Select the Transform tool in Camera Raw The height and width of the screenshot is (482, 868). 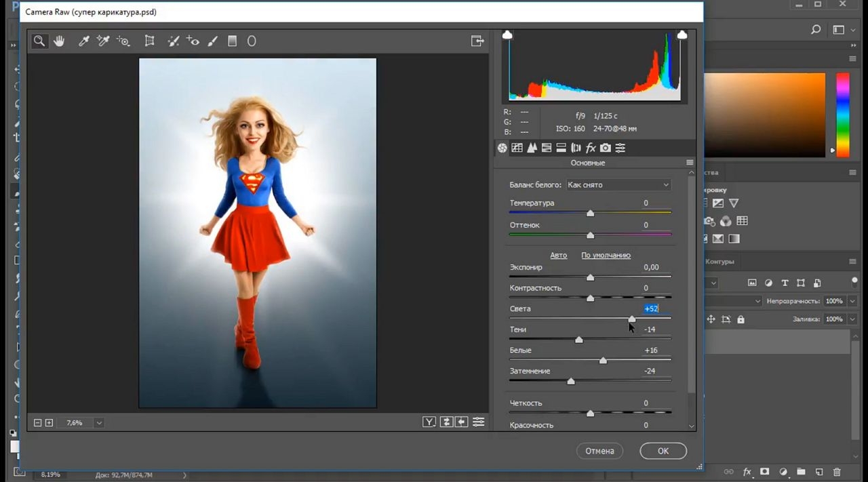tap(150, 41)
